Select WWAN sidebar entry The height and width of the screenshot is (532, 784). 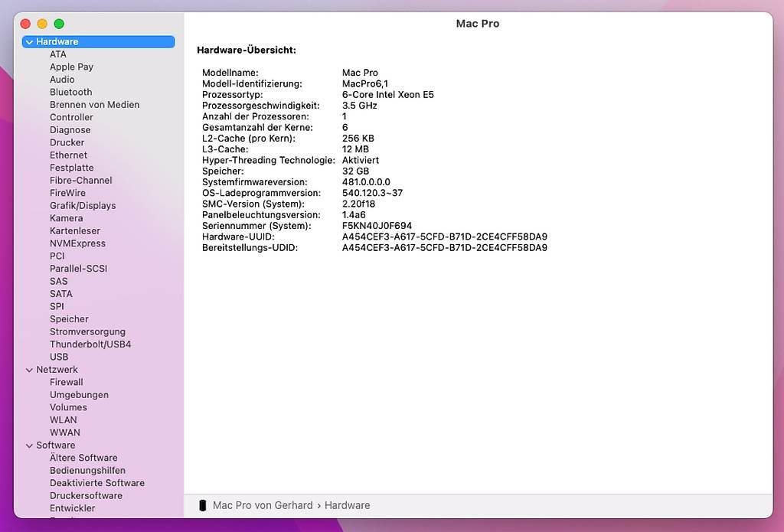pyautogui.click(x=65, y=432)
